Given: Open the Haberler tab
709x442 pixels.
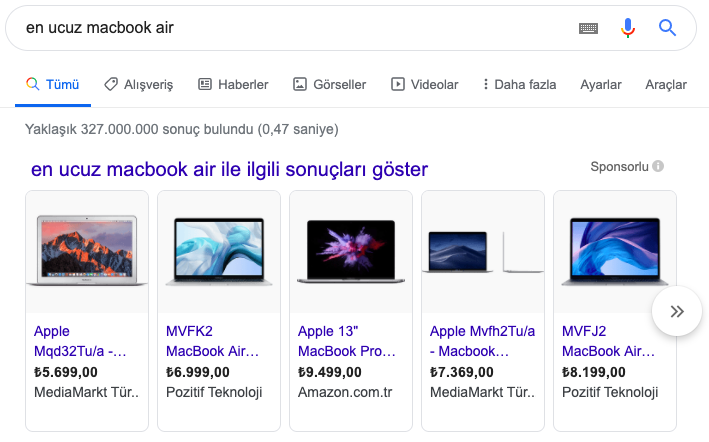Looking at the screenshot, I should click(233, 85).
